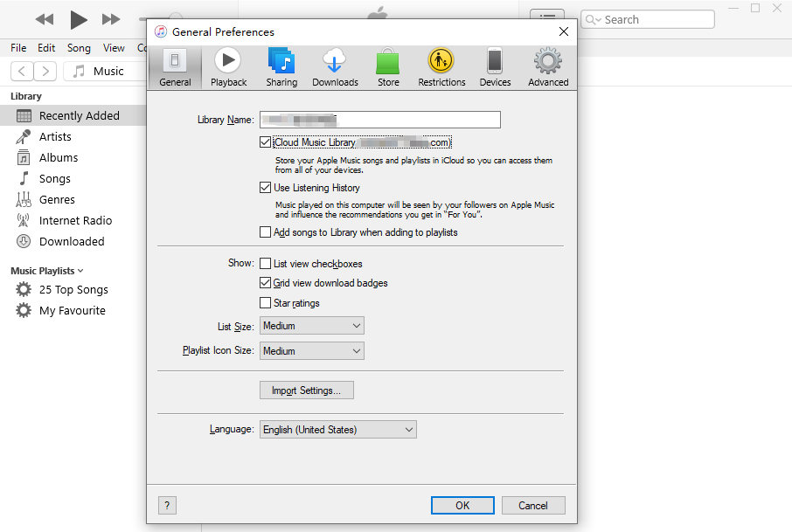This screenshot has height=532, width=792.
Task: Select Downloaded in the Library sidebar
Action: pos(73,241)
